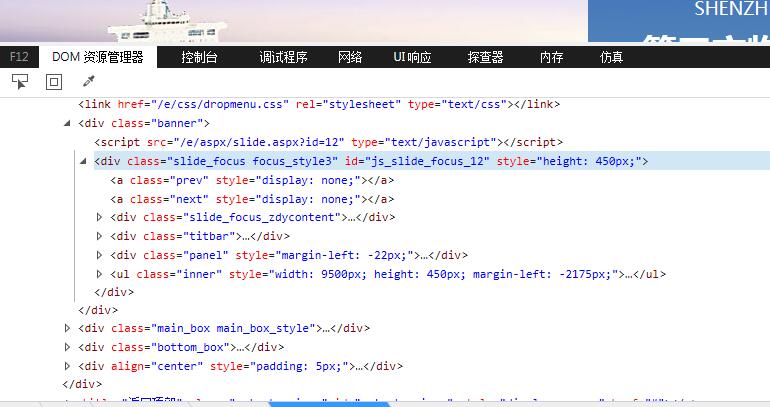
Task: Expand the slide_focus_zdycontent div node
Action: coord(99,217)
